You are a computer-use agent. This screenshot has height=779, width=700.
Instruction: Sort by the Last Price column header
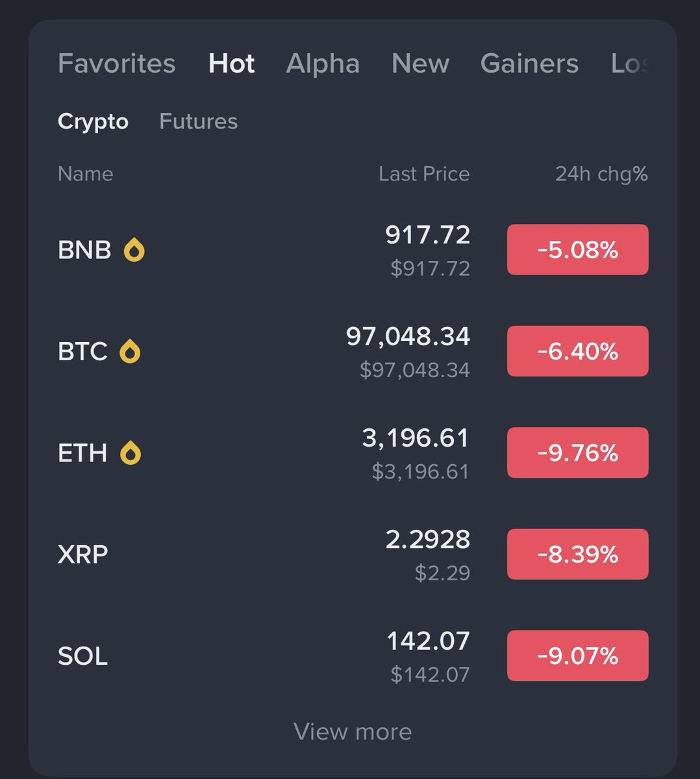pyautogui.click(x=424, y=174)
